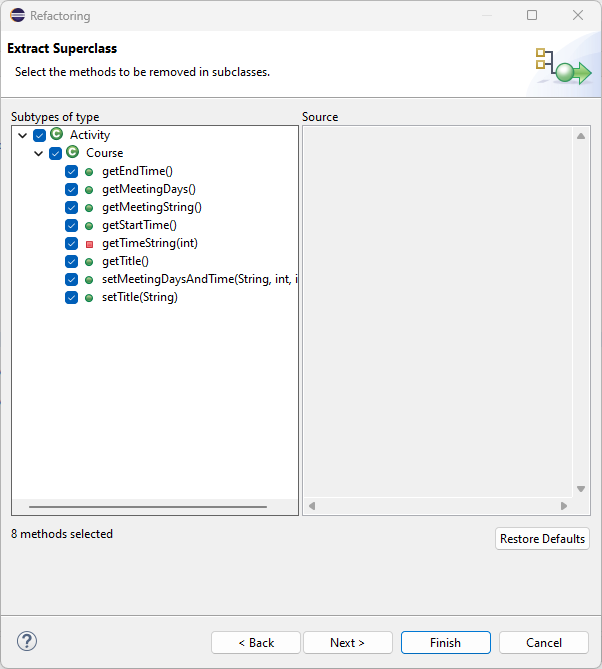Viewport: 602px width, 669px height.
Task: Collapse the Activity tree node
Action: pos(23,136)
